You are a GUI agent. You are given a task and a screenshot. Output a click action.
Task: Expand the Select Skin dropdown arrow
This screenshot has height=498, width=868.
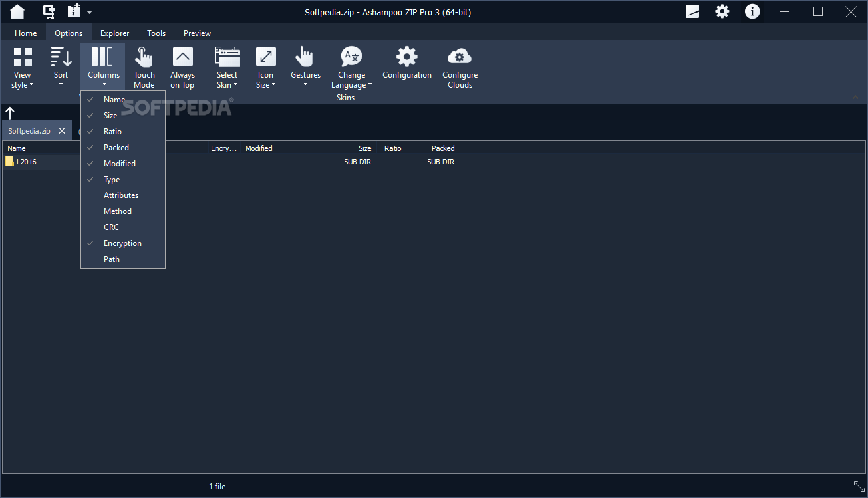[x=235, y=85]
